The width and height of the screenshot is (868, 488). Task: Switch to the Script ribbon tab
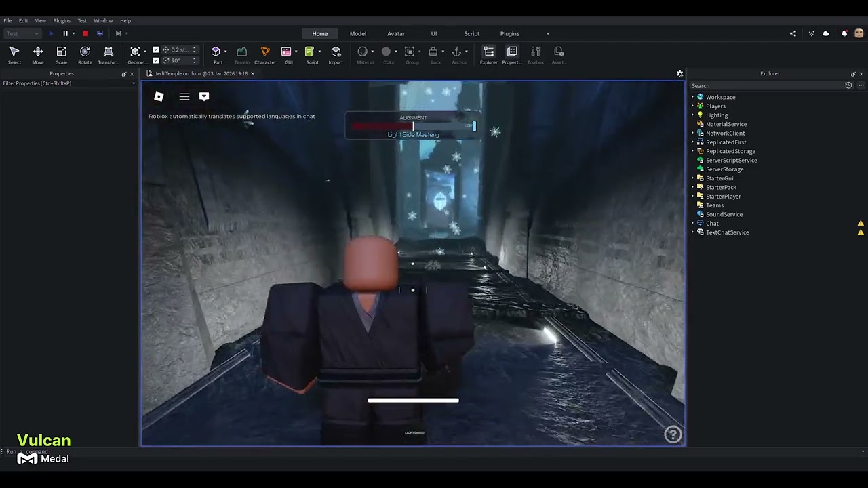click(472, 33)
